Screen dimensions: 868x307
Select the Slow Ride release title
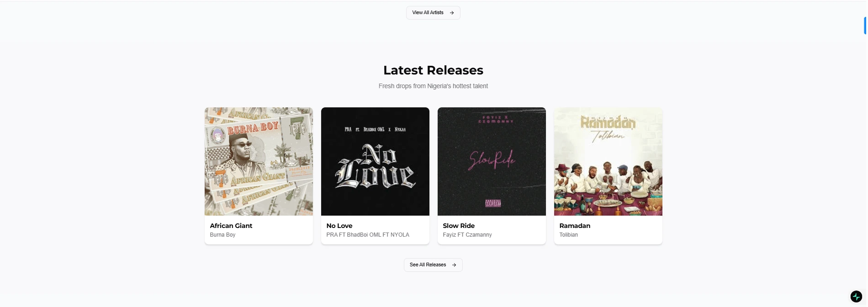tap(459, 226)
